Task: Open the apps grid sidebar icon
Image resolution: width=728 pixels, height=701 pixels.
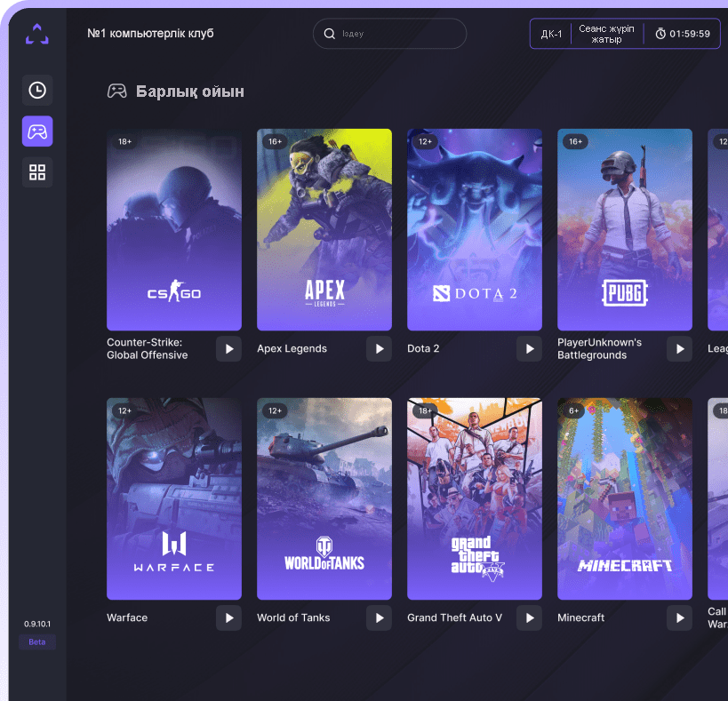Action: [x=37, y=172]
